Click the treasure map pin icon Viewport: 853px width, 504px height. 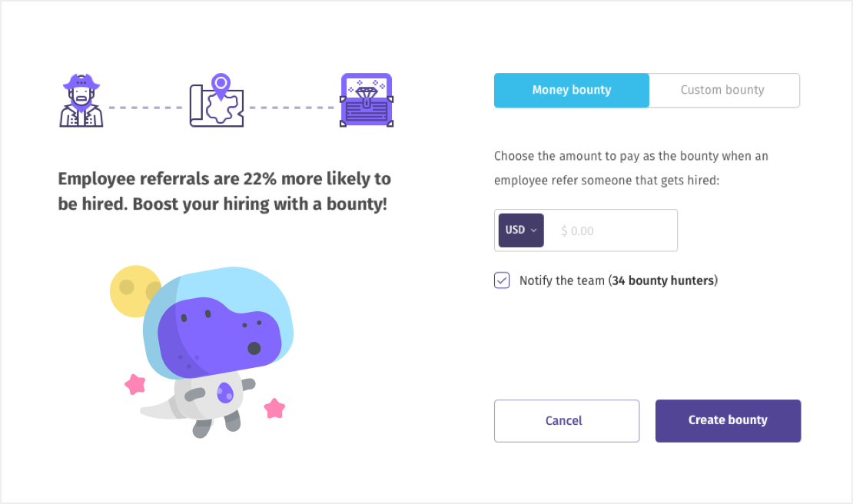pos(217,100)
